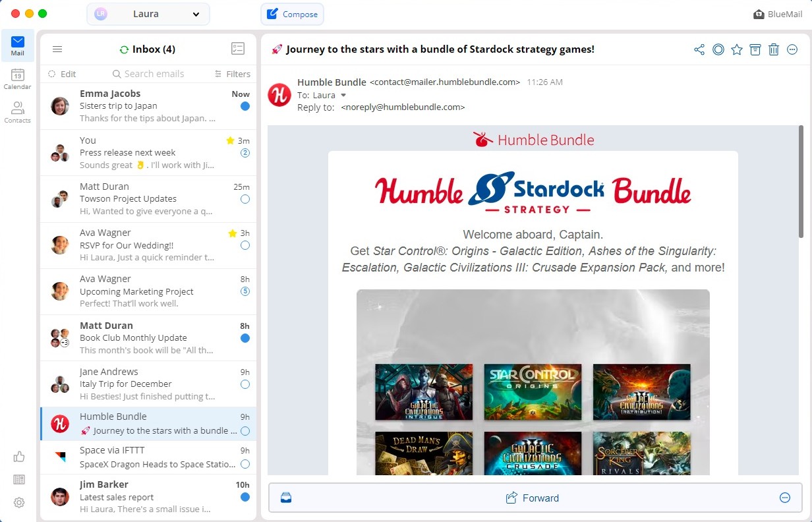812x522 pixels.
Task: Toggle read circle on Humble Bundle email row
Action: pyautogui.click(x=245, y=431)
